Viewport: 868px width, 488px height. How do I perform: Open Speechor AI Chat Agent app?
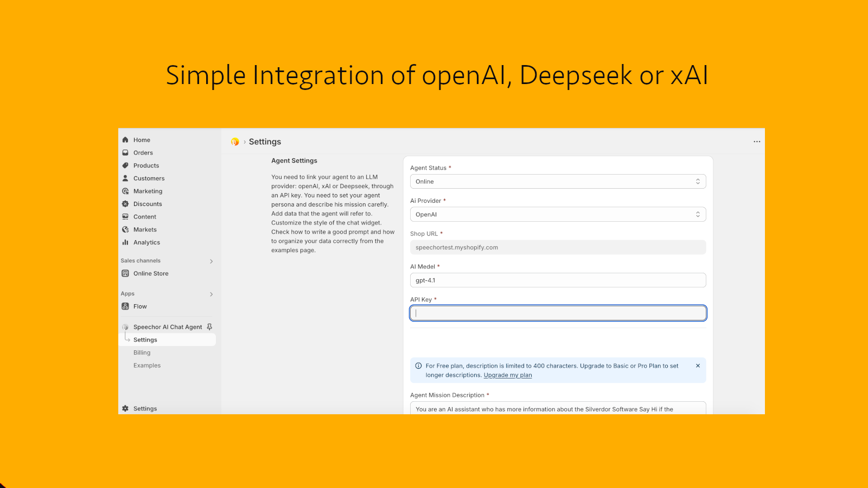(x=168, y=327)
